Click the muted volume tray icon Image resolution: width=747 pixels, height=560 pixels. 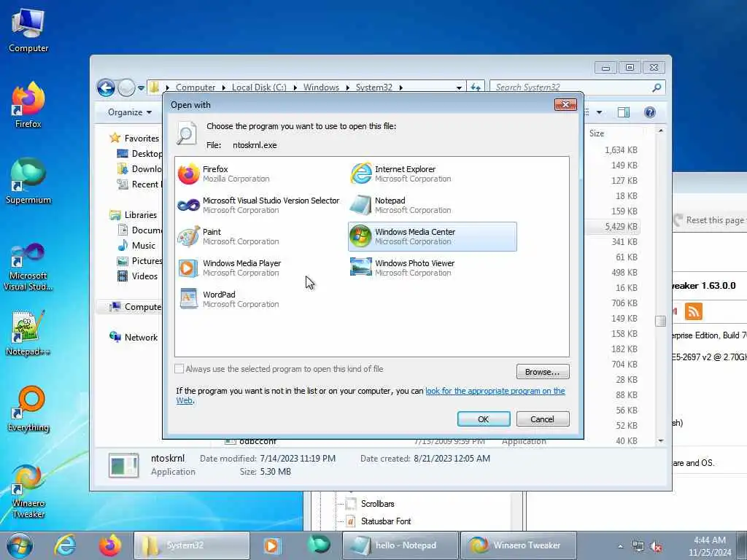tap(656, 547)
